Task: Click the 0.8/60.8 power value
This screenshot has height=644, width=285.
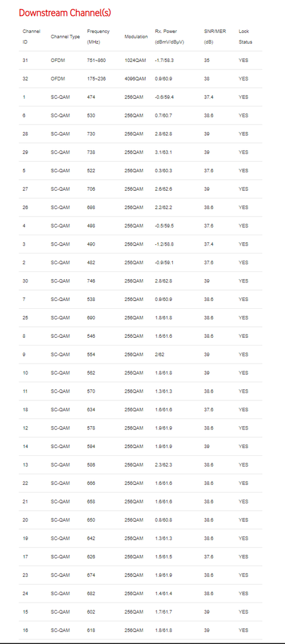Action: point(163,520)
